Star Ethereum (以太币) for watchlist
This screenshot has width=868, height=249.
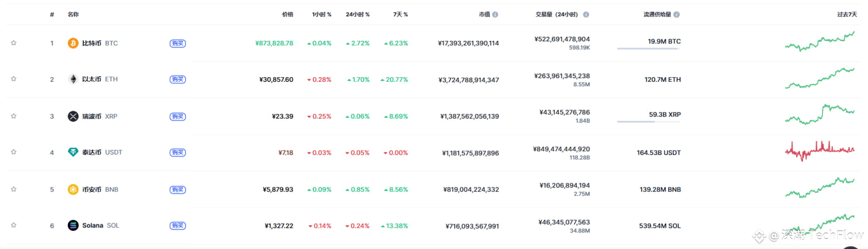tap(14, 79)
